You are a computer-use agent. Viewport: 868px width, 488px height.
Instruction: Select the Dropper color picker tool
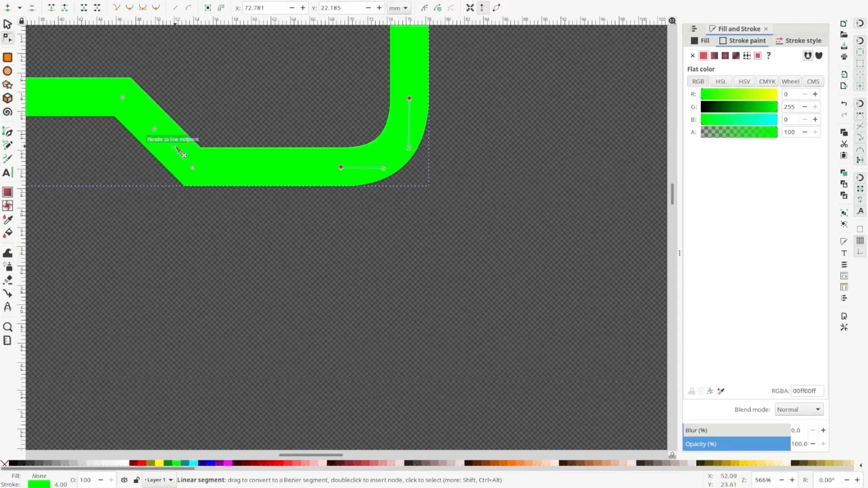[x=8, y=220]
